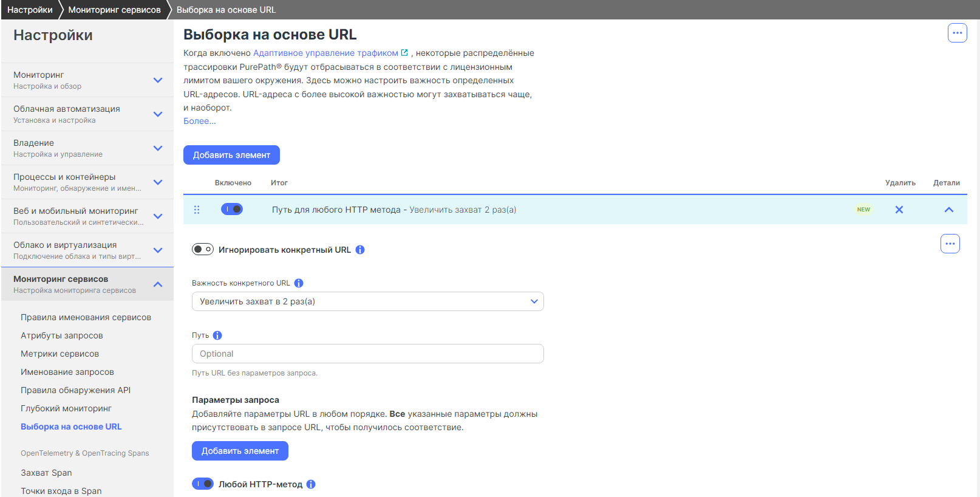Click top Добавить элемент button
Image resolution: width=980 pixels, height=497 pixels.
click(x=231, y=155)
